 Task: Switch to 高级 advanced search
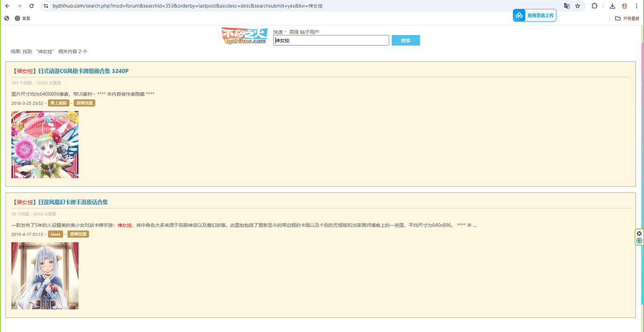coord(294,32)
